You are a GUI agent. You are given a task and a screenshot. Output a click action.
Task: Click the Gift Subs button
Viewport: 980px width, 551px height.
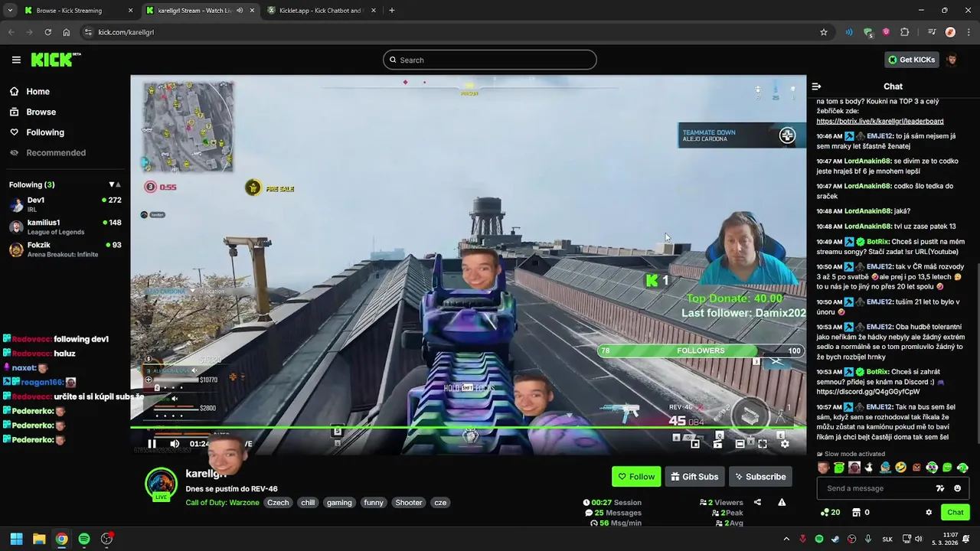[x=694, y=477]
